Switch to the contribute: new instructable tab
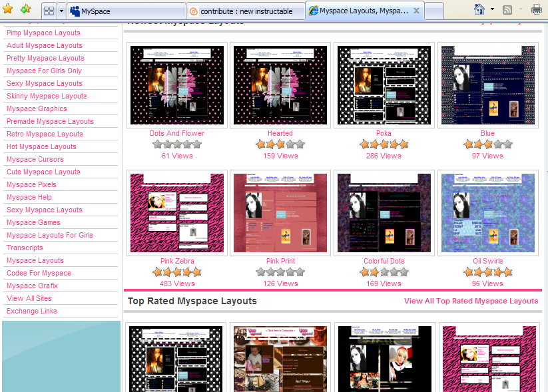 click(x=233, y=11)
